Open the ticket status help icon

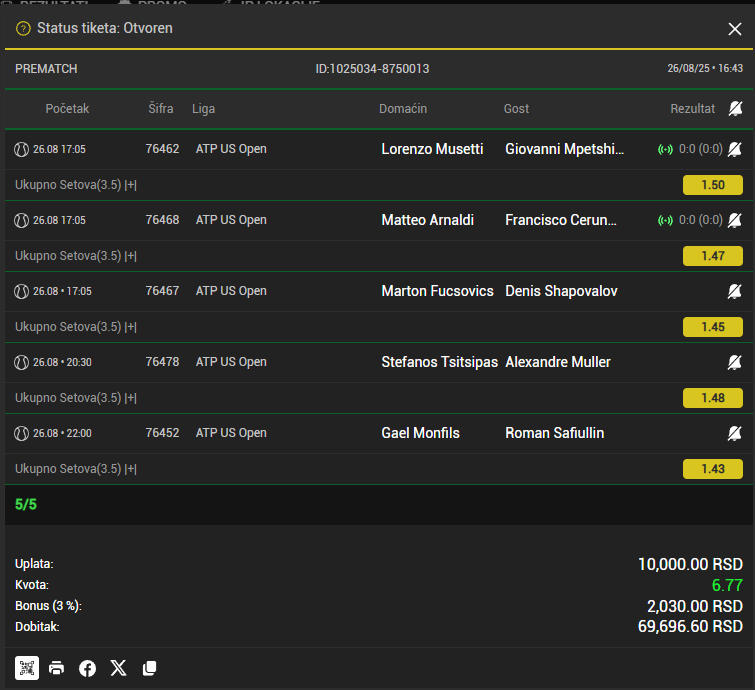[23, 29]
